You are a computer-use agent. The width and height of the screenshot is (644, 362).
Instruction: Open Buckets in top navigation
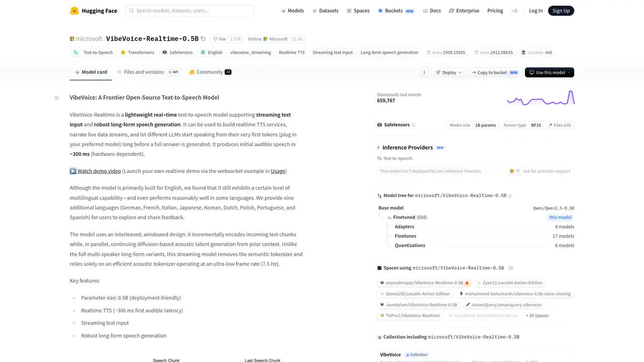(396, 11)
